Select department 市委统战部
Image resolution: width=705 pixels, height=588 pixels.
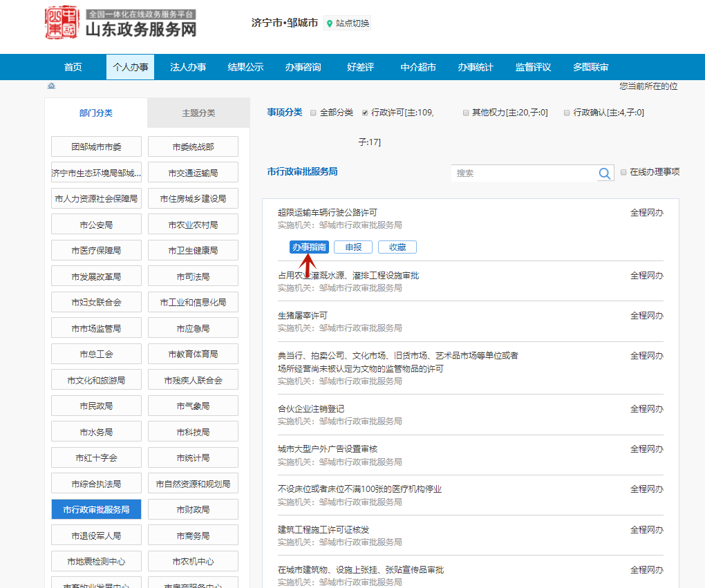coord(194,147)
